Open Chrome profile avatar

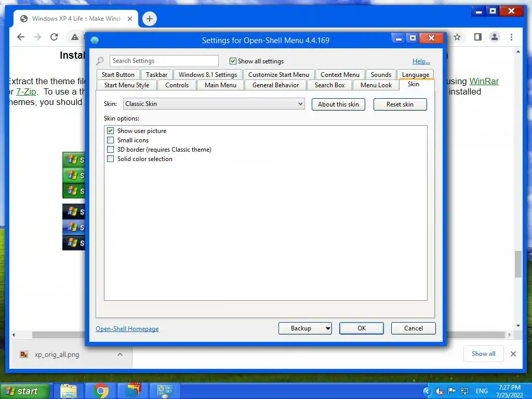click(495, 37)
